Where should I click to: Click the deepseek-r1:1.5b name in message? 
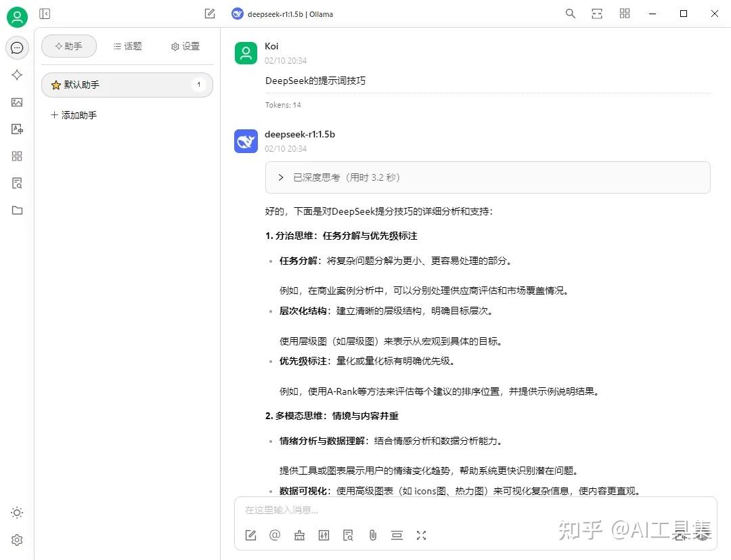[300, 134]
